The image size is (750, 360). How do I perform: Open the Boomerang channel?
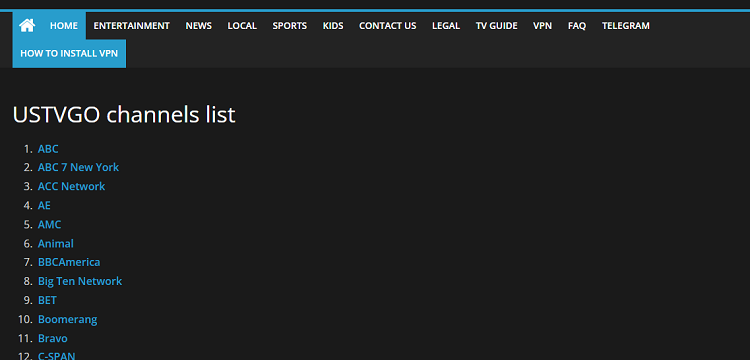tap(67, 319)
